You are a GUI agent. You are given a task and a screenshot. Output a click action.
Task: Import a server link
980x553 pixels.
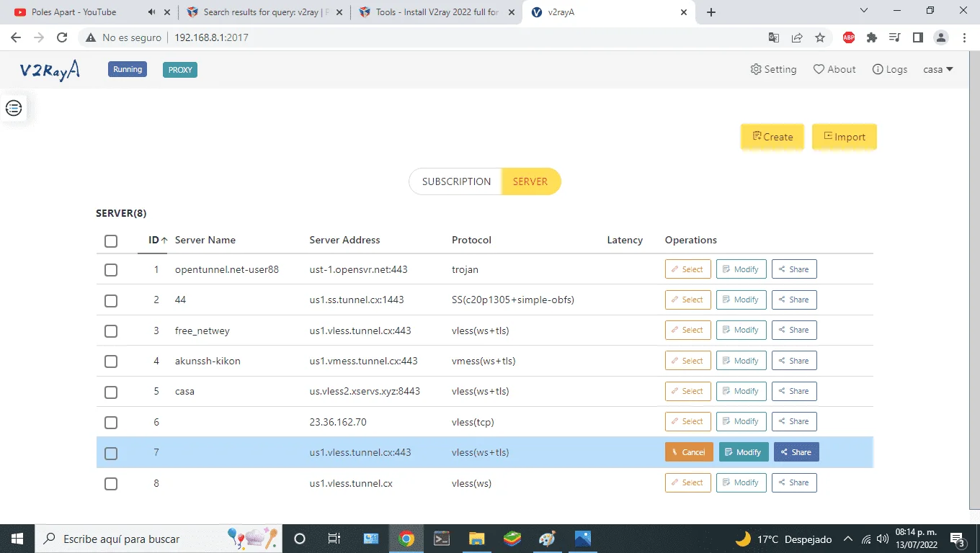[845, 137]
